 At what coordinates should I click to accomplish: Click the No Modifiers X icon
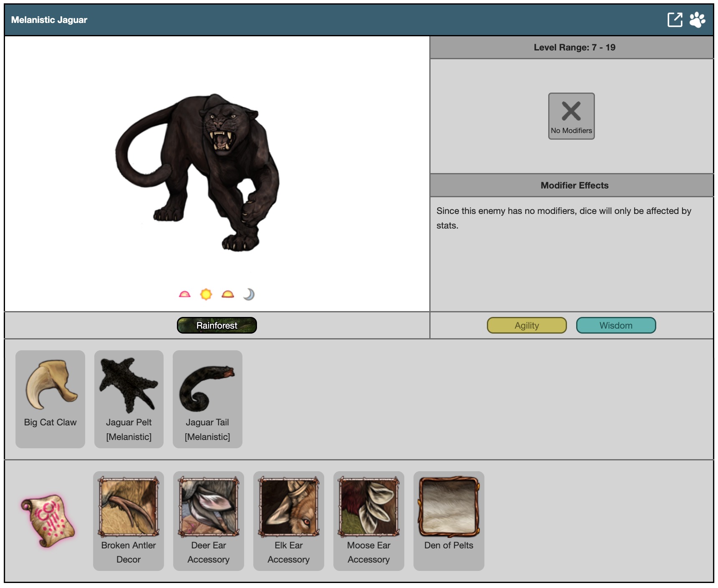coord(571,116)
